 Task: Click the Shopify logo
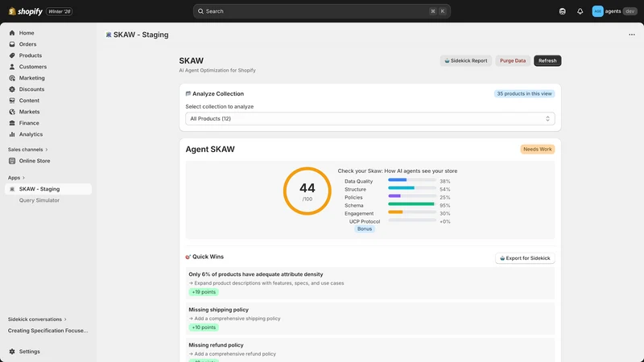[x=26, y=11]
